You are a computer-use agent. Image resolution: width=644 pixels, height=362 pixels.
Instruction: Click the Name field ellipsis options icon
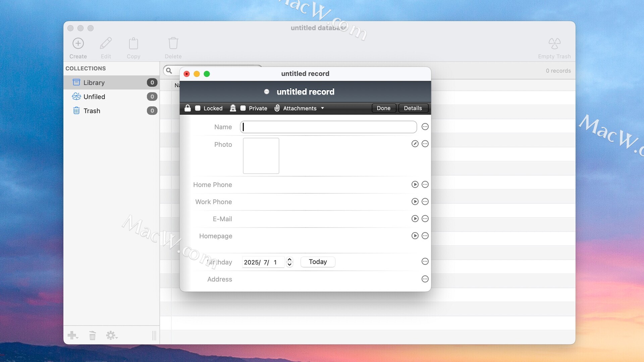pos(425,127)
